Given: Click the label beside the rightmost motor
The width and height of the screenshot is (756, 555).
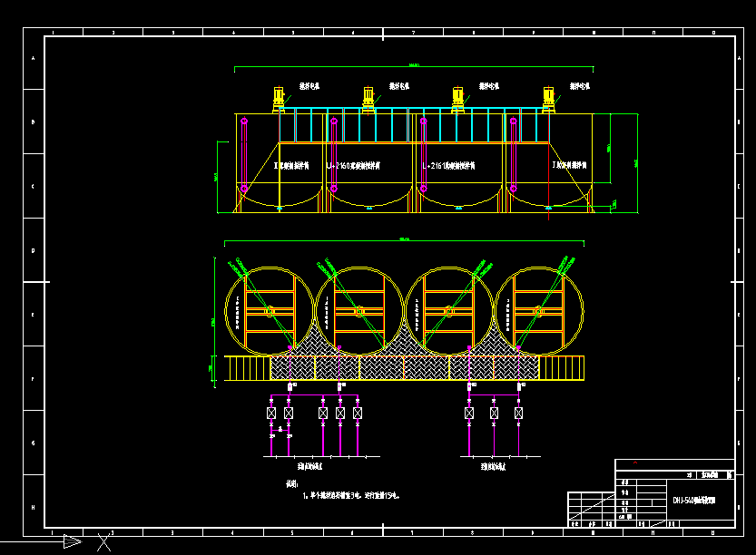Looking at the screenshot, I should [580, 86].
